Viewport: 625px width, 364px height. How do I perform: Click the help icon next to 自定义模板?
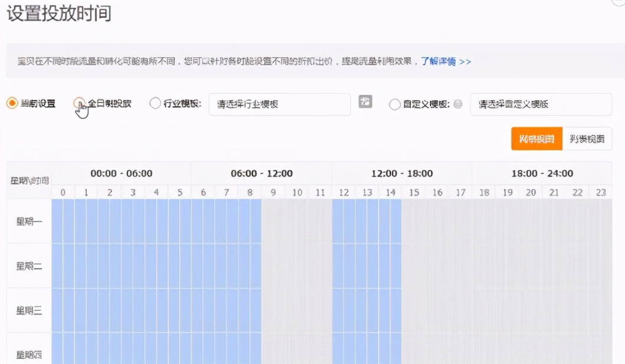[458, 104]
